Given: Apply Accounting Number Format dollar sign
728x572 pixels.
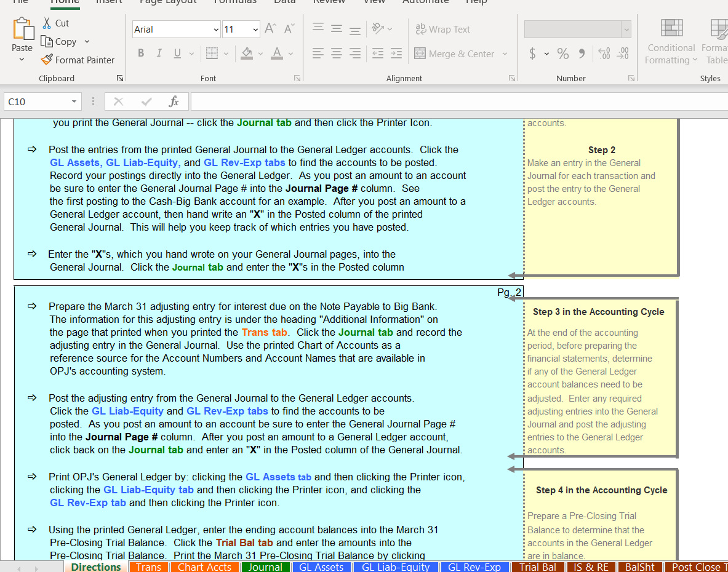Looking at the screenshot, I should click(532, 54).
